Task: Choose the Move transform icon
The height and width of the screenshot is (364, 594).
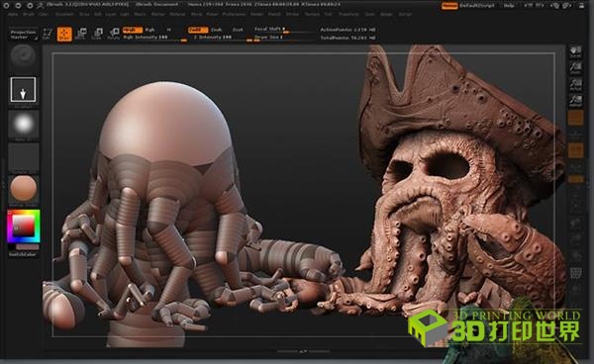Action: (81, 34)
